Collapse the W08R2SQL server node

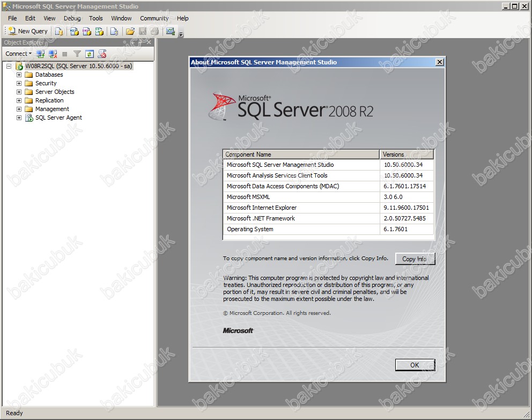(9, 66)
